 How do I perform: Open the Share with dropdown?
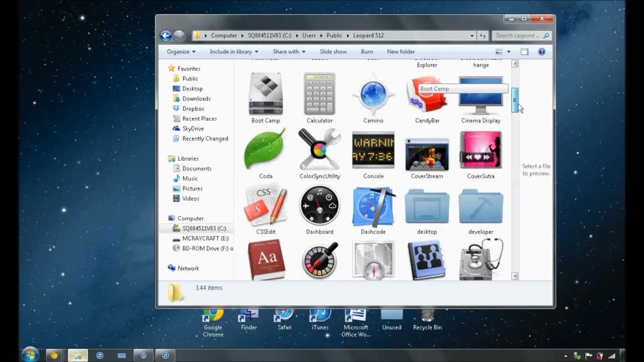(x=289, y=51)
